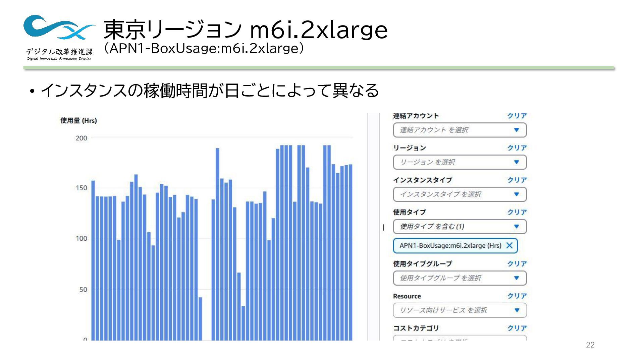Expand the 使用タイプ を含む (1) dropdown

pos(460,227)
